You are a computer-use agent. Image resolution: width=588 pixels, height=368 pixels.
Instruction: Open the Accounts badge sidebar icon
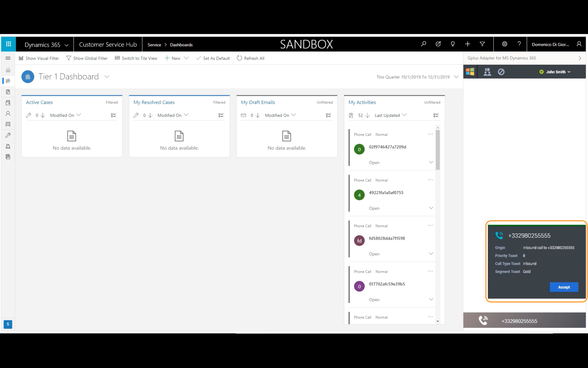pyautogui.click(x=8, y=124)
